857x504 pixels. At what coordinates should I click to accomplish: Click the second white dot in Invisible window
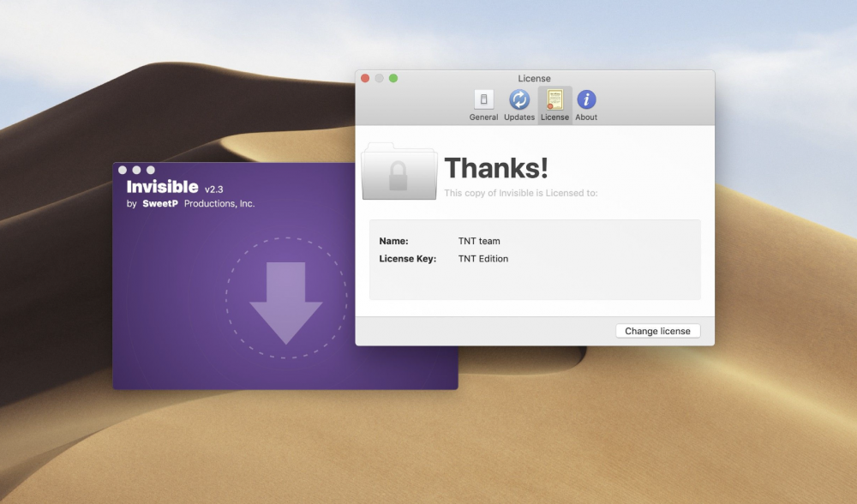pyautogui.click(x=136, y=170)
